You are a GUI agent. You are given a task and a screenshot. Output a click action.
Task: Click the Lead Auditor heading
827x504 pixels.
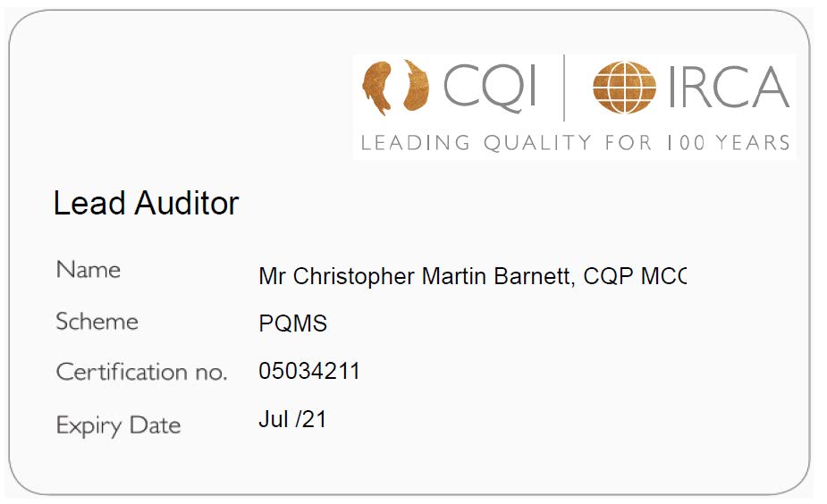tap(146, 203)
